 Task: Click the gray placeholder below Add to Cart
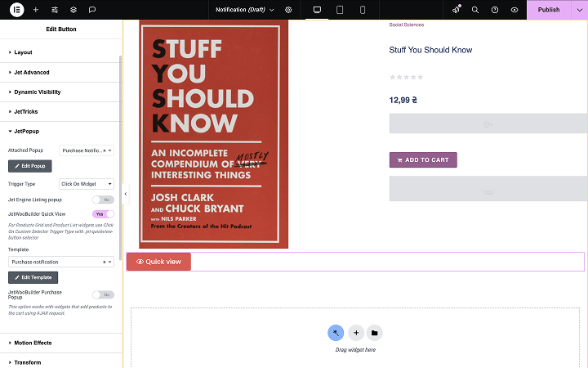(488, 189)
